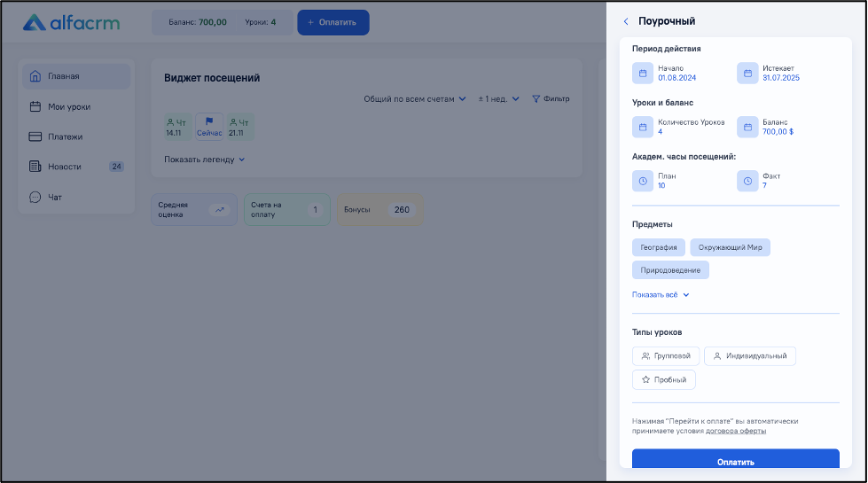Click the alfacrm logo
Image resolution: width=868 pixels, height=483 pixels.
pyautogui.click(x=71, y=23)
